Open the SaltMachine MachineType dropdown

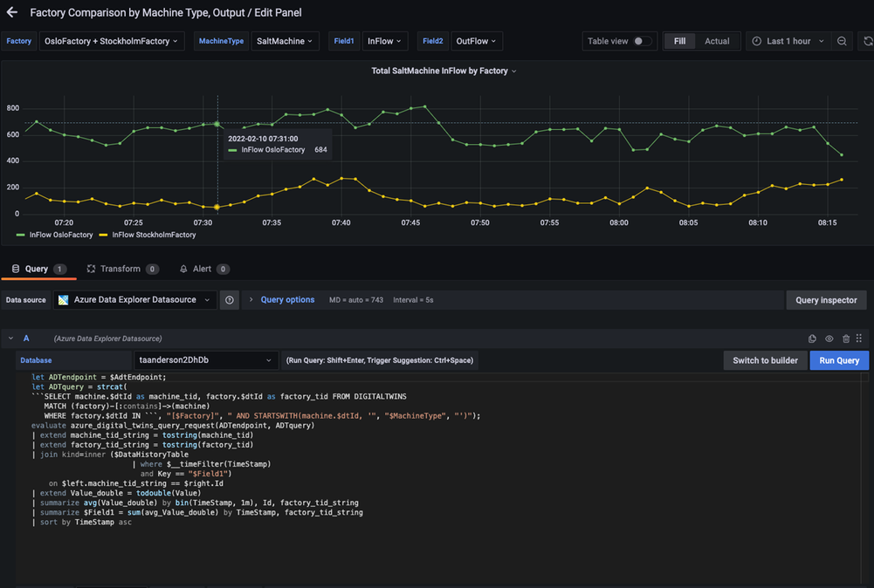[285, 41]
